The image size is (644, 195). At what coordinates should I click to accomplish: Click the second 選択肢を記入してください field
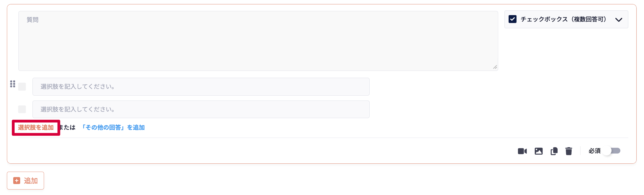[201, 109]
